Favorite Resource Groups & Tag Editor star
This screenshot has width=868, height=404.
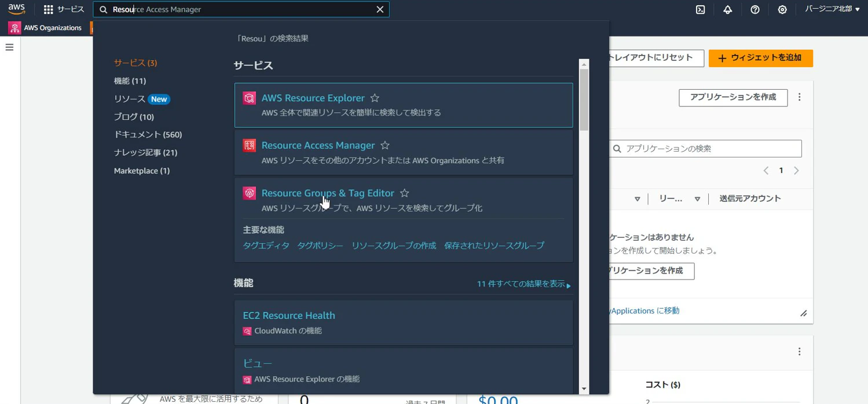pos(405,193)
